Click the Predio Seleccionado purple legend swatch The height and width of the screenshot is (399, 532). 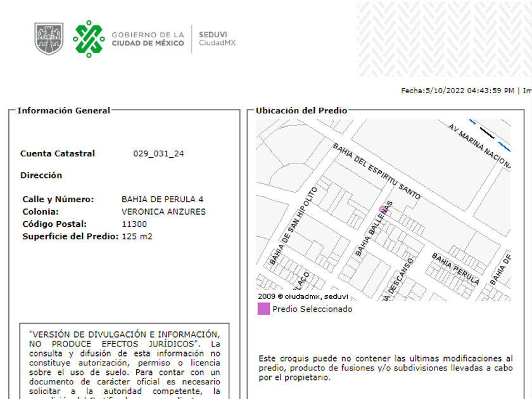pos(263,309)
